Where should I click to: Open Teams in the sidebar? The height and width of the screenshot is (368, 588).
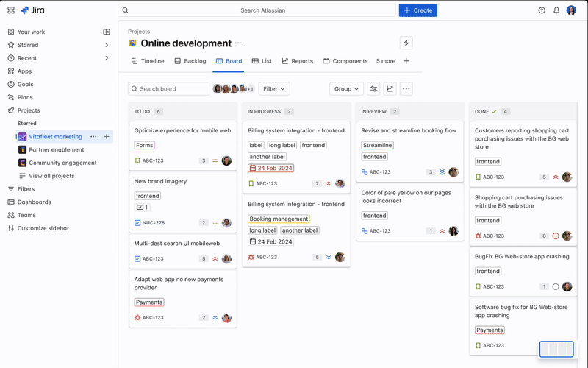click(x=26, y=215)
